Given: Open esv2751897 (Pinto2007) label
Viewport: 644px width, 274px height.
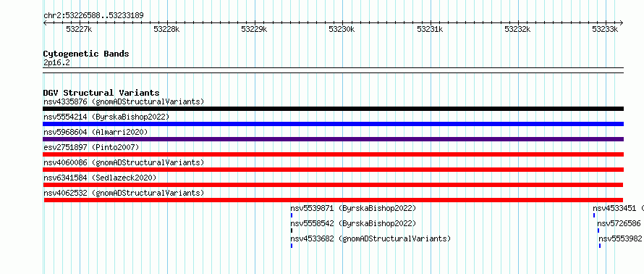Looking at the screenshot, I should click(91, 147).
